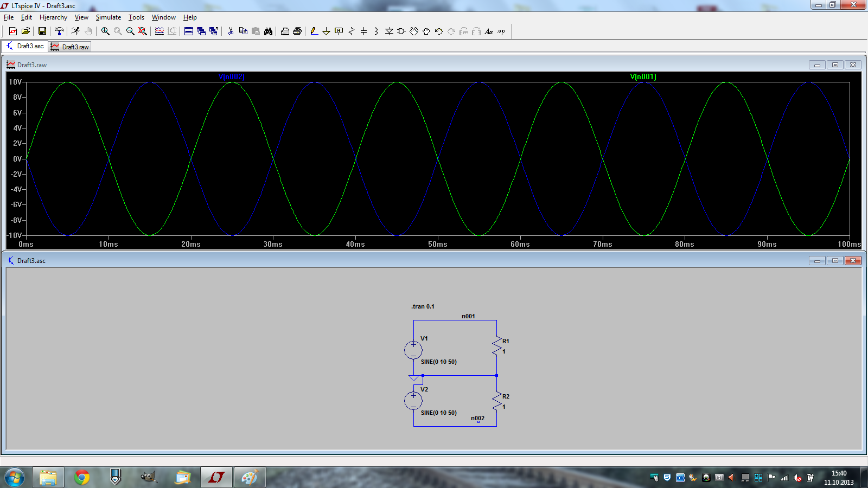Select the Ground symbol tool
868x488 pixels.
(326, 31)
